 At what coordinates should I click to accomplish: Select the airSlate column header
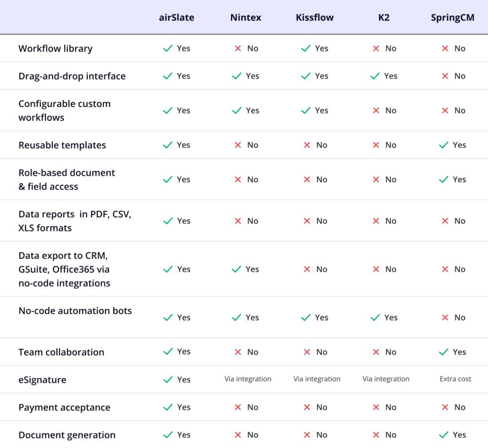(x=176, y=18)
